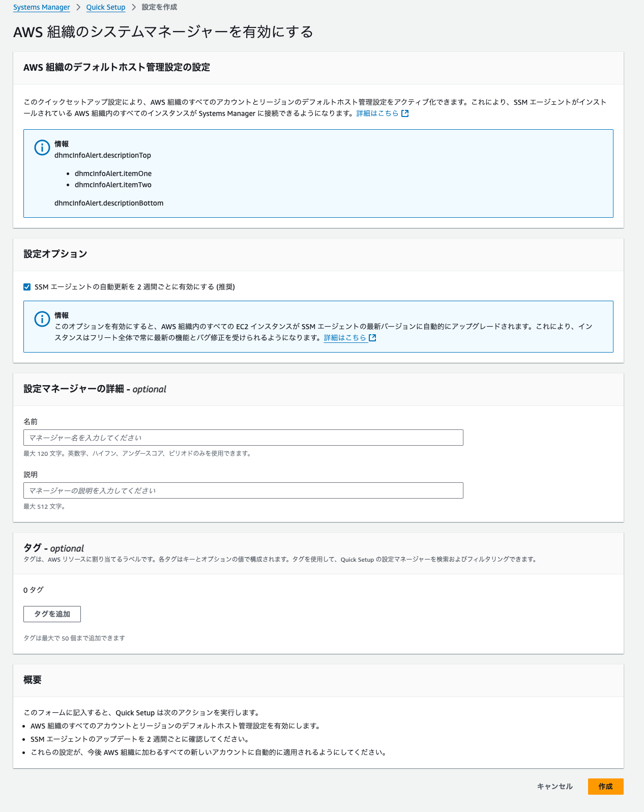Click the 設定オプション section heading
This screenshot has height=812, width=644.
click(x=55, y=254)
